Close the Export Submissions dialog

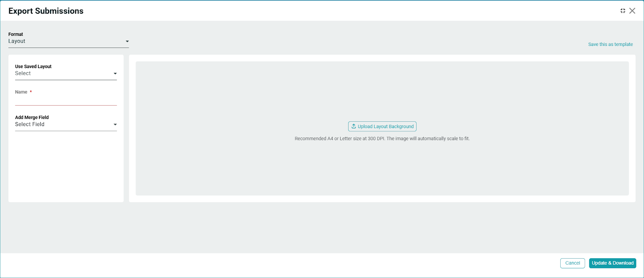632,11
